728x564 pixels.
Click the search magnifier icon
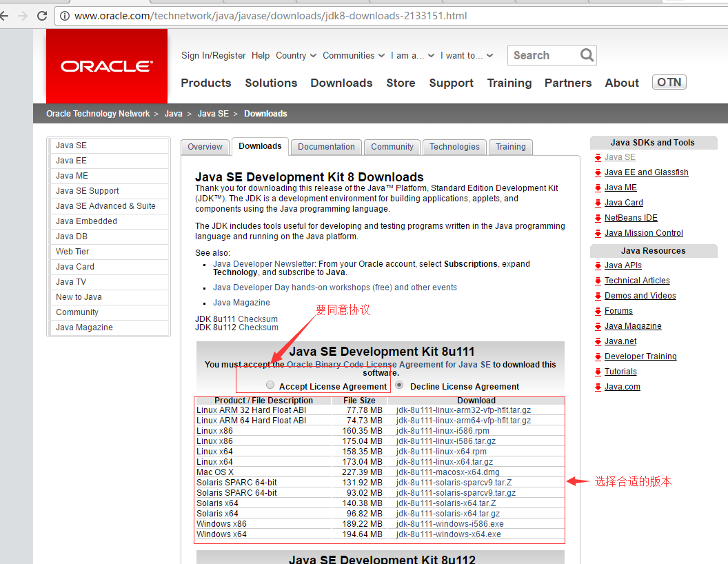[587, 55]
